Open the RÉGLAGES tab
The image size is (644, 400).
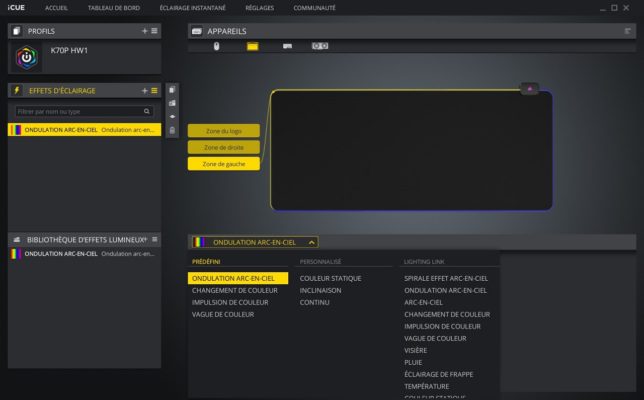click(260, 8)
